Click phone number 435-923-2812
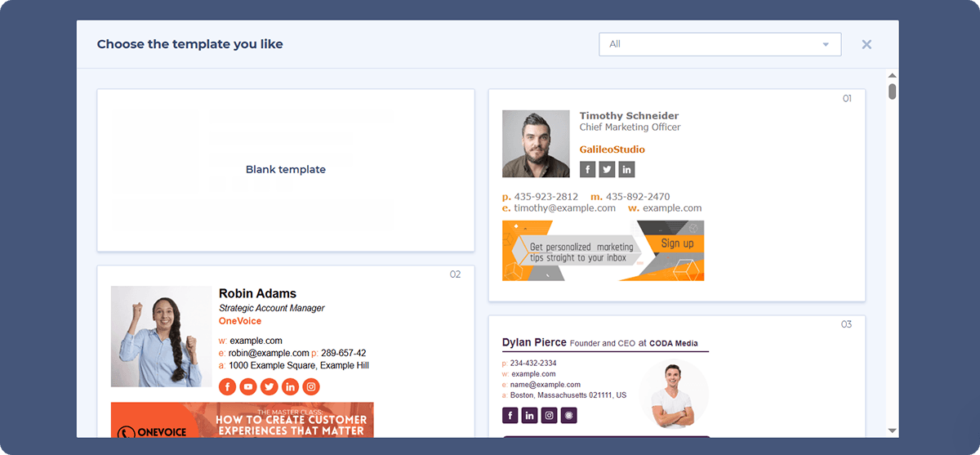This screenshot has height=455, width=980. click(x=546, y=197)
